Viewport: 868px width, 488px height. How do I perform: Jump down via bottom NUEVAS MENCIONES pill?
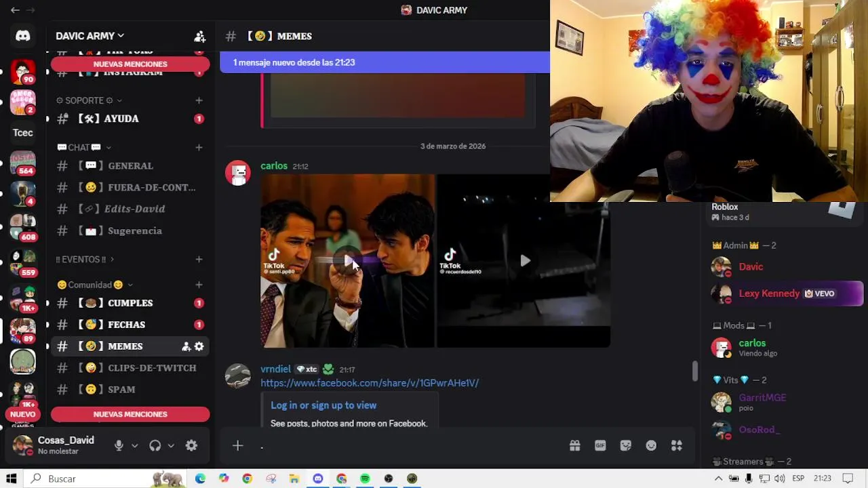pyautogui.click(x=130, y=414)
